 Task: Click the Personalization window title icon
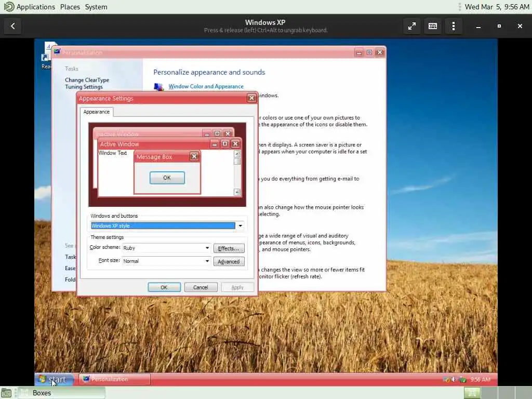57,52
